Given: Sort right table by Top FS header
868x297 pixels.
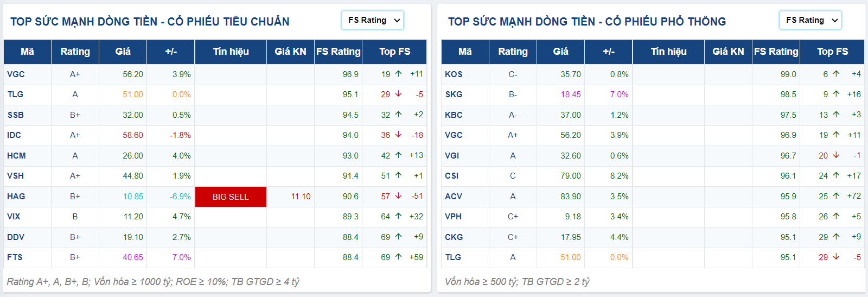Looking at the screenshot, I should click(x=832, y=52).
